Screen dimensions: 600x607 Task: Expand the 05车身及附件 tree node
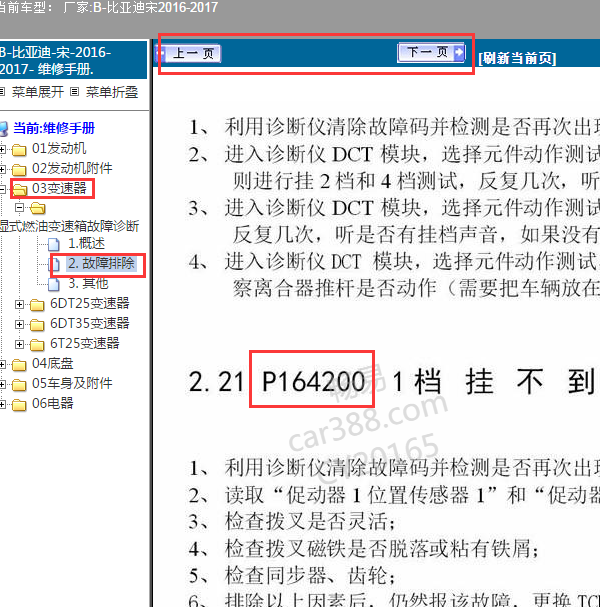pos(2,385)
